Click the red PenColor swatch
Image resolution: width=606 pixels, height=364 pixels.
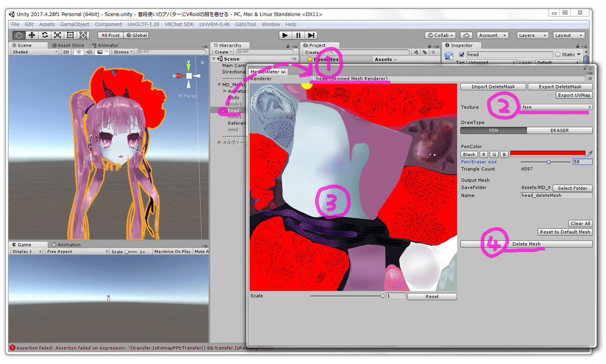[547, 153]
